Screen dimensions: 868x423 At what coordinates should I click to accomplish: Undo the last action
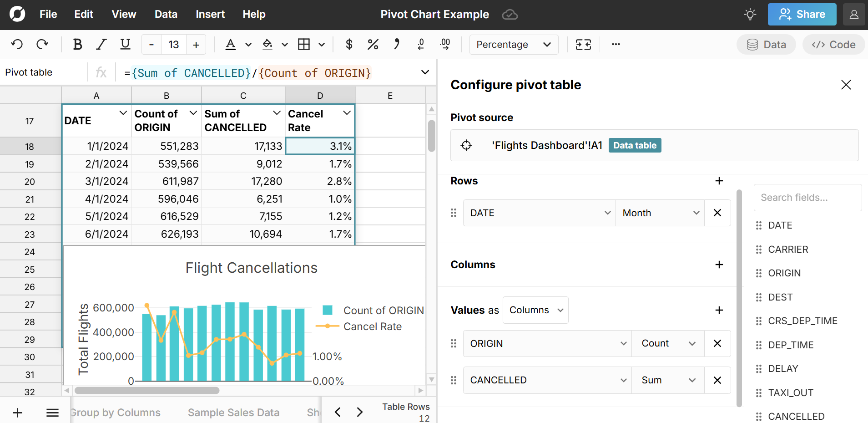coord(17,44)
